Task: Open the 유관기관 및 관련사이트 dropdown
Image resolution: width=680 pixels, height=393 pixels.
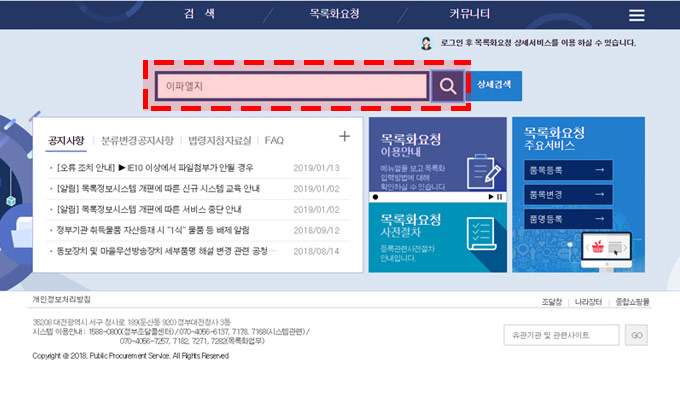Action: pyautogui.click(x=561, y=335)
